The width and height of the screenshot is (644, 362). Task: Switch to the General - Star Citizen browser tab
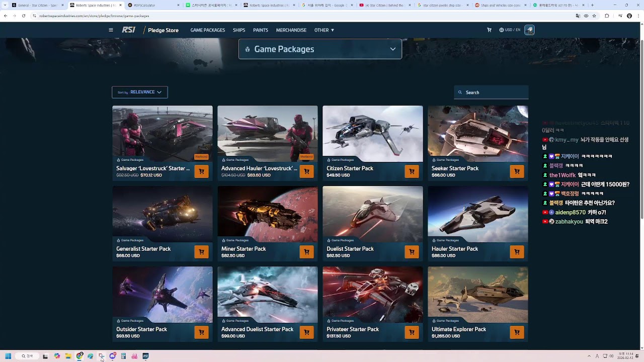click(x=38, y=5)
